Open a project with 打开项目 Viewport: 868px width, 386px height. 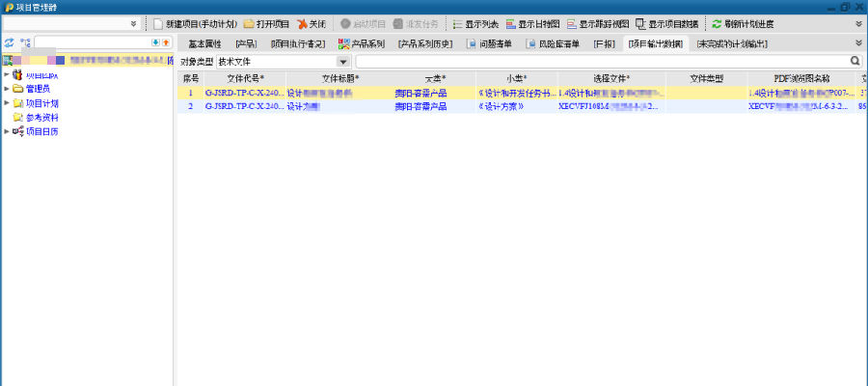[267, 24]
